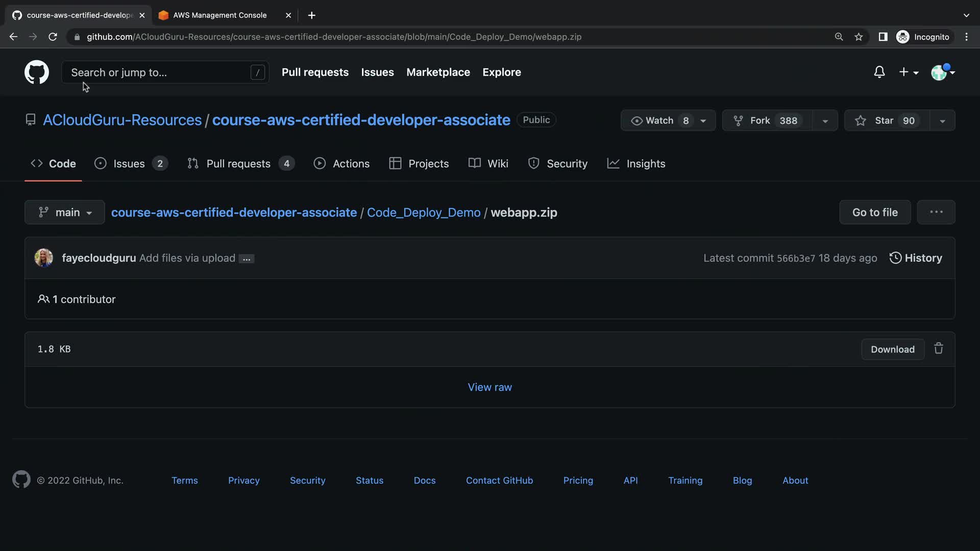The image size is (980, 551).
Task: Click the browser side panel icon
Action: [x=883, y=37]
